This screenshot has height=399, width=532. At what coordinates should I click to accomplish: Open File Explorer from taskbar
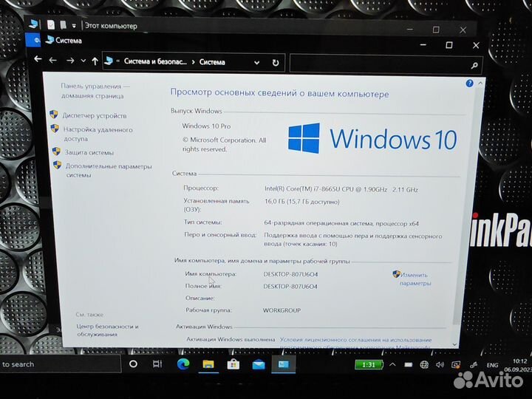[x=208, y=365]
